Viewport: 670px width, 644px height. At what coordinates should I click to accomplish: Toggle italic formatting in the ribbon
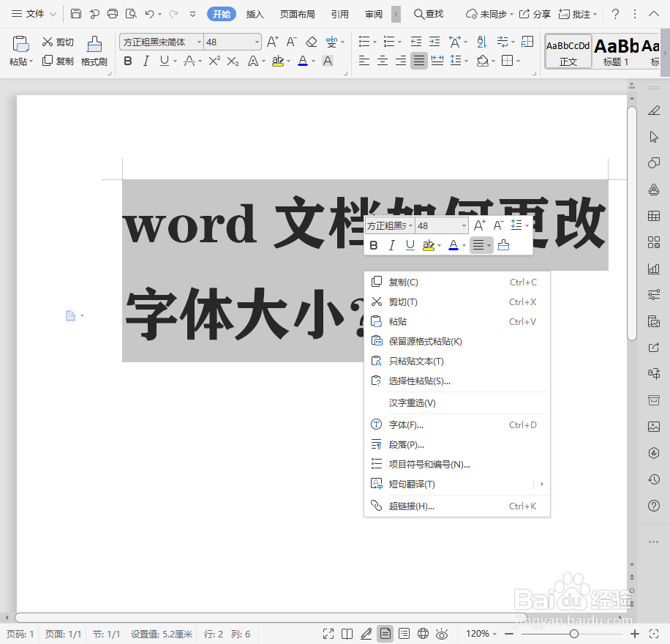click(145, 61)
